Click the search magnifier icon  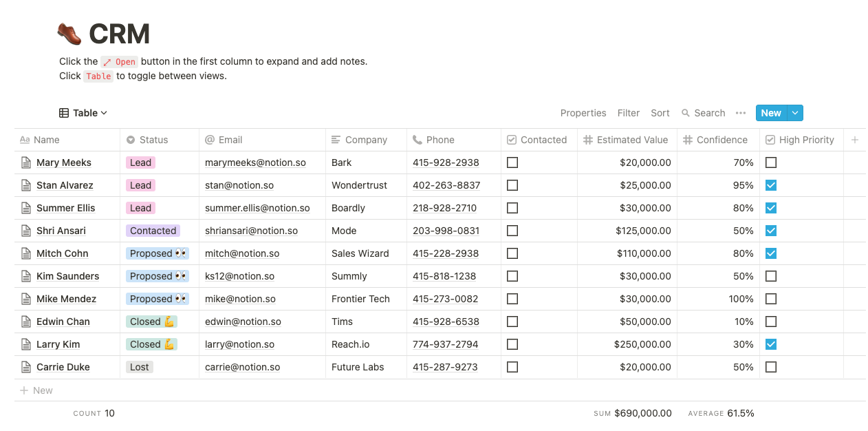tap(686, 113)
